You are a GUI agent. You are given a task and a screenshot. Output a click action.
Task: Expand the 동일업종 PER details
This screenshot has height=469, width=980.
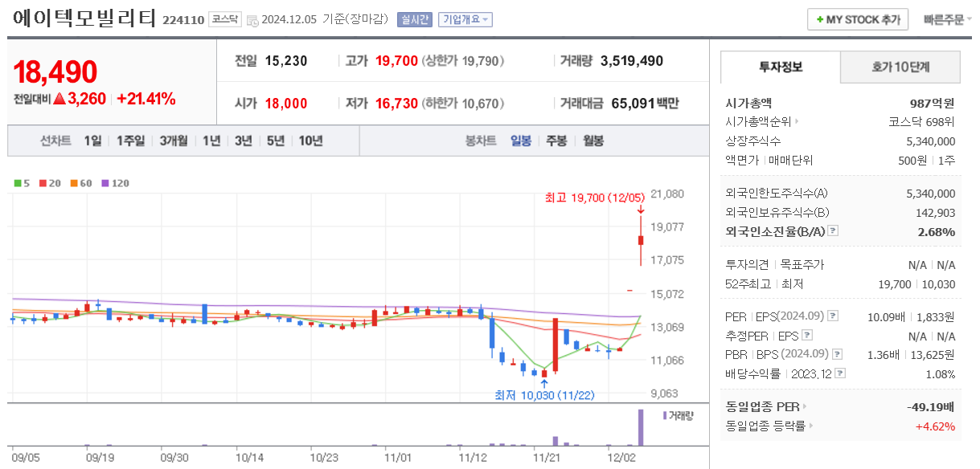(805, 406)
